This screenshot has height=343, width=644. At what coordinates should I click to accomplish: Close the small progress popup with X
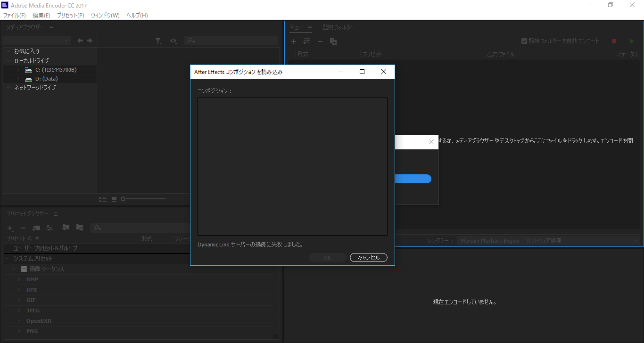coord(431,142)
